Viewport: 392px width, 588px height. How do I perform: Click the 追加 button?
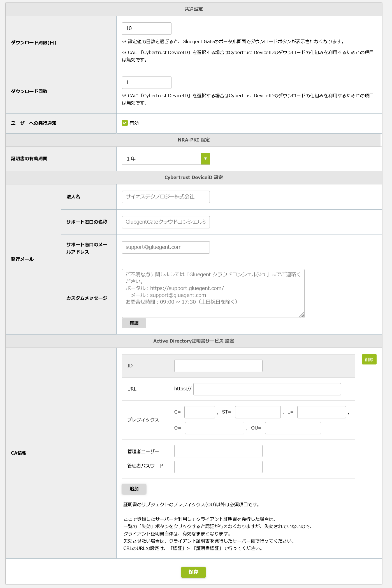click(134, 489)
